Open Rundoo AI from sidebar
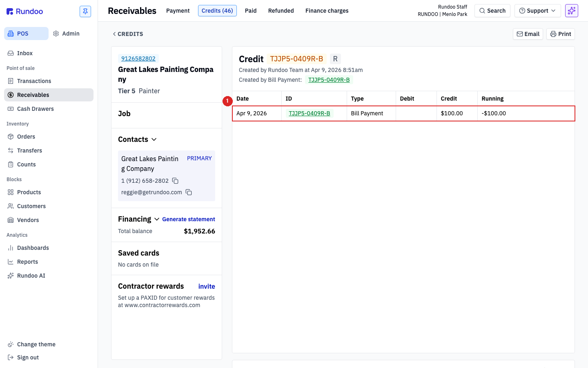 49,276
